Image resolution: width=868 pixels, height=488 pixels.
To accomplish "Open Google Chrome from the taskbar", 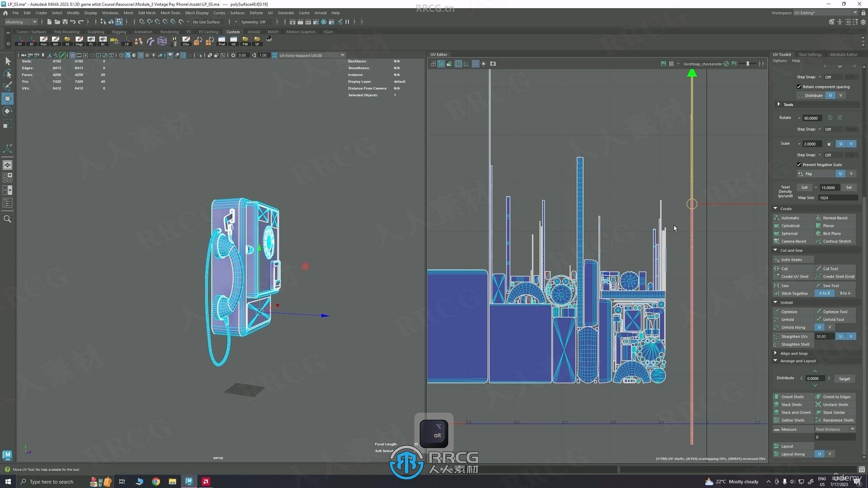I will [156, 482].
